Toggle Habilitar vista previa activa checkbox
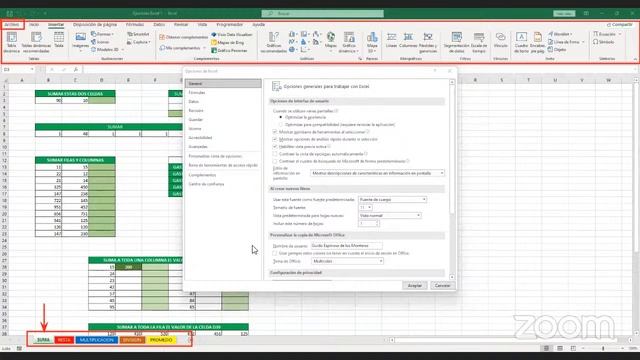This screenshot has height=360, width=640. tap(275, 147)
